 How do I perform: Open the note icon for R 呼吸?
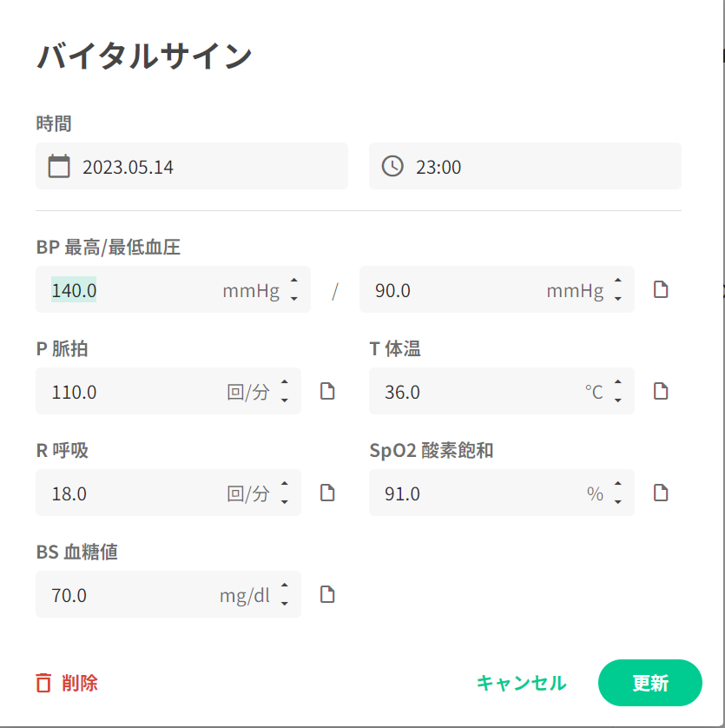[327, 493]
